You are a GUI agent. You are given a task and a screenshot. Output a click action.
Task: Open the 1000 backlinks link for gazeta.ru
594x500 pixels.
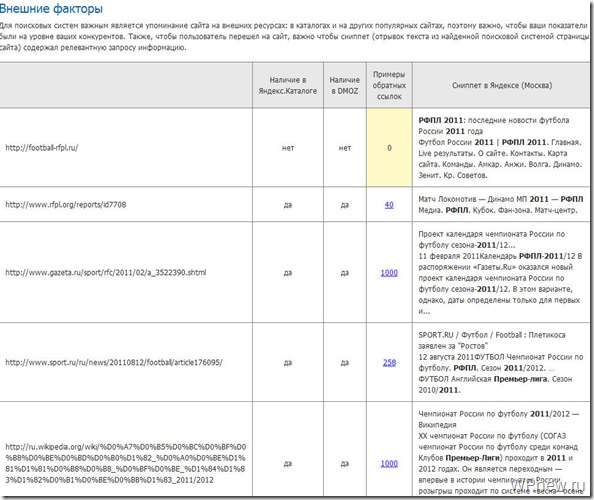point(389,273)
